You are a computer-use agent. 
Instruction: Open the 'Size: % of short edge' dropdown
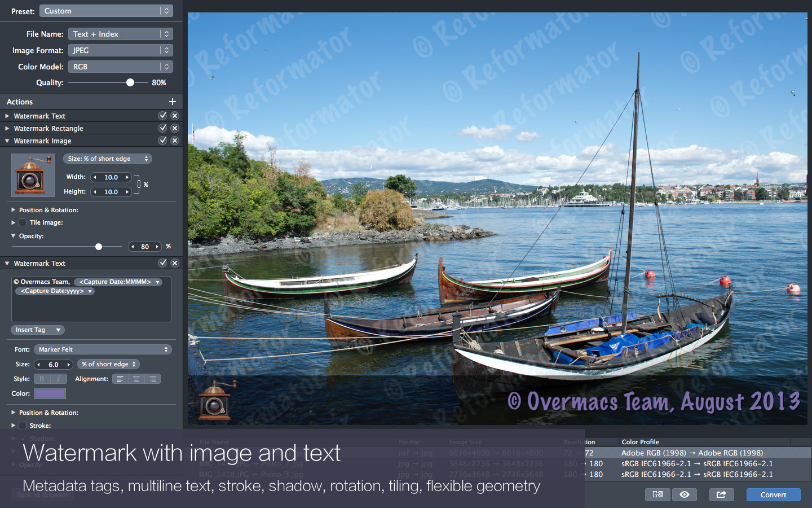(x=108, y=159)
